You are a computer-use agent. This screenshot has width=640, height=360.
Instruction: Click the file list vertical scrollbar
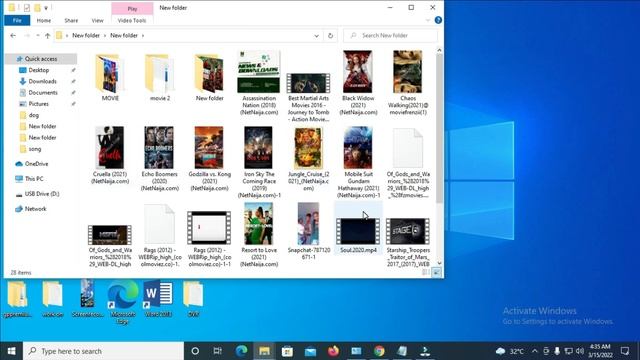439,127
